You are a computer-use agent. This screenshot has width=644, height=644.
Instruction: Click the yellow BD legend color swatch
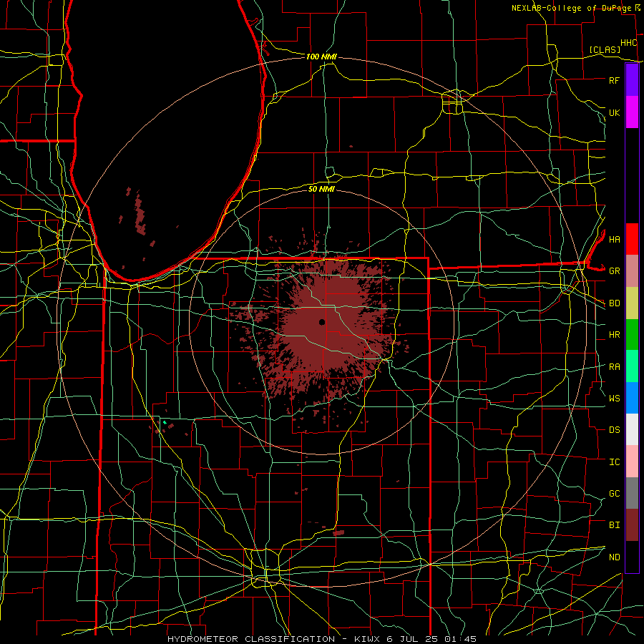(x=632, y=303)
